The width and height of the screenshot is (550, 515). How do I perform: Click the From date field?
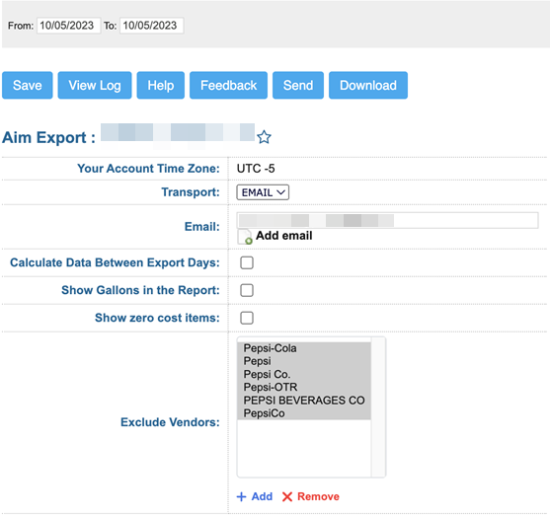(x=69, y=26)
